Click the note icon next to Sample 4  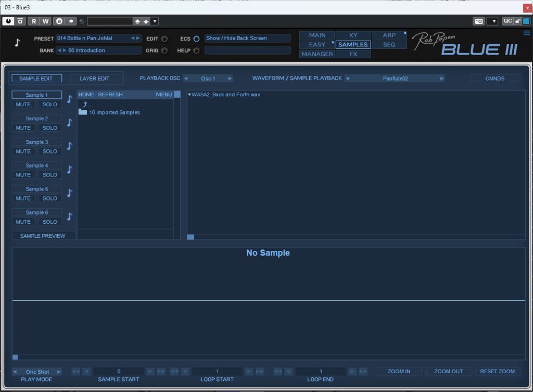click(69, 169)
